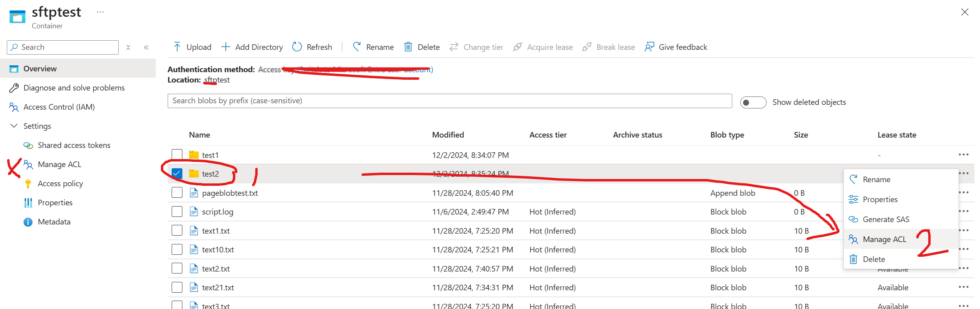Collapse the sidebar with double chevron

pyautogui.click(x=146, y=47)
